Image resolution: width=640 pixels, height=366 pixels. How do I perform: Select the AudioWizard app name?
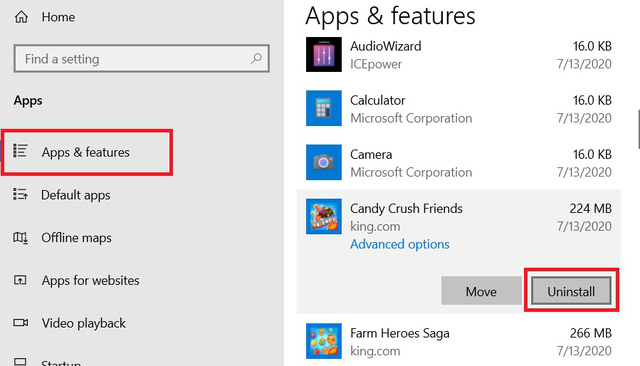point(386,46)
